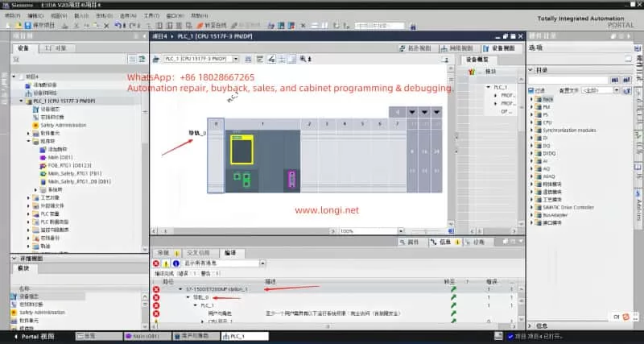Expand the 信息 (Information) pane at the bottom right

pyautogui.click(x=530, y=326)
